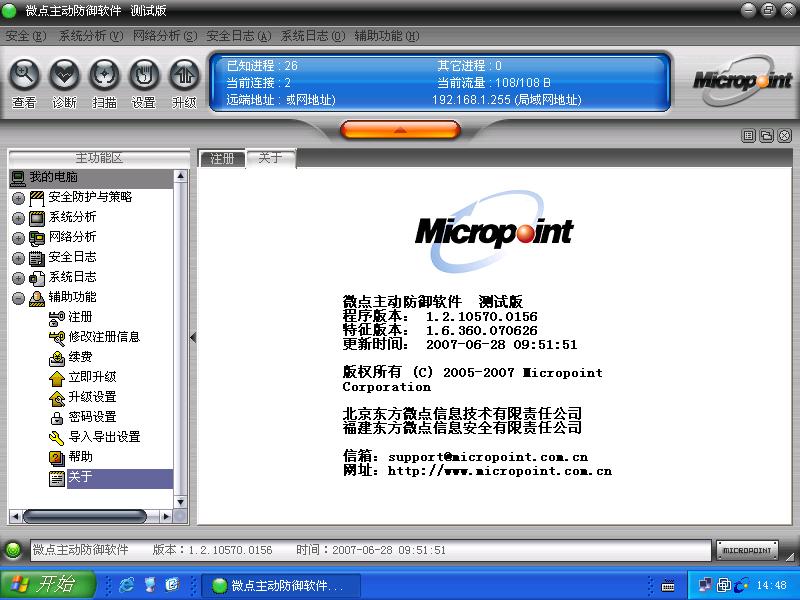Image resolution: width=800 pixels, height=600 pixels.
Task: Collapse the 辅助功能 tree node
Action: [18, 298]
